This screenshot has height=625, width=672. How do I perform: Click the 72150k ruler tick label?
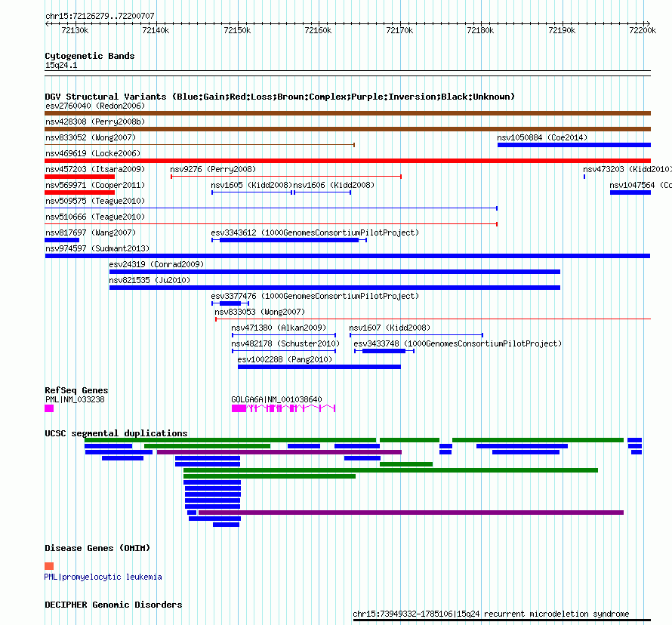point(237,30)
